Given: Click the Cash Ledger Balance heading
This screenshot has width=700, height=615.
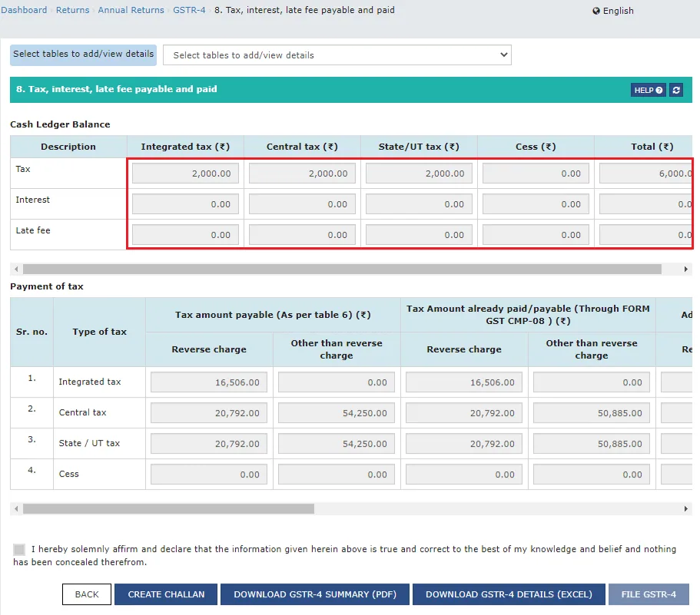Looking at the screenshot, I should tap(60, 124).
